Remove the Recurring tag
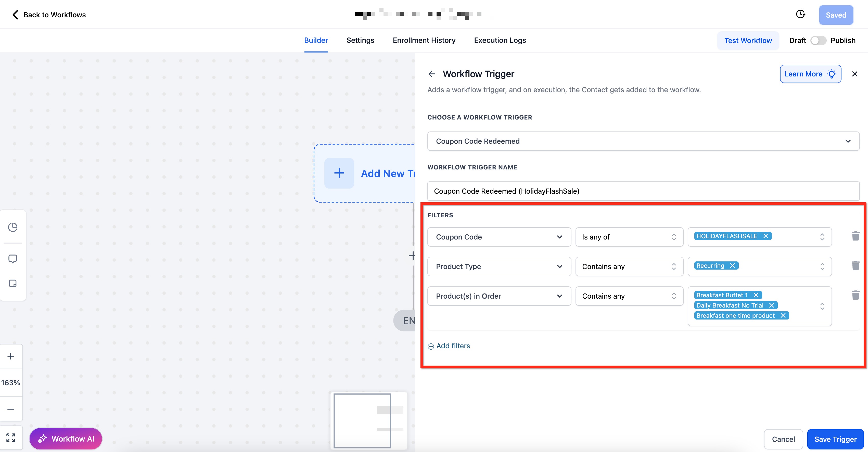The image size is (868, 452). click(733, 266)
